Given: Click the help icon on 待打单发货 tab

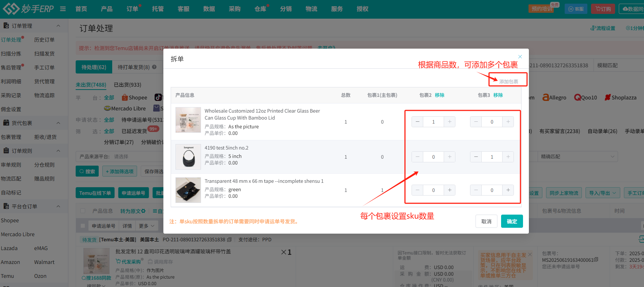Looking at the screenshot, I should click(x=154, y=67).
